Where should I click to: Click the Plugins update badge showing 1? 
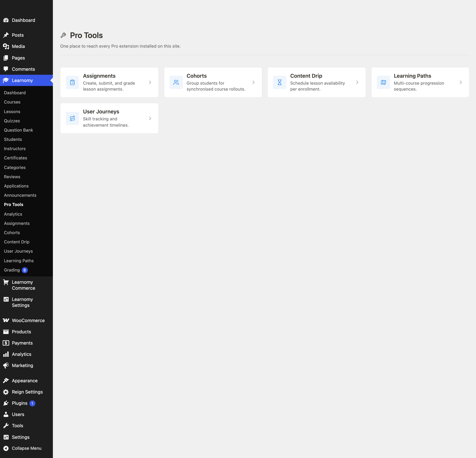pos(32,403)
